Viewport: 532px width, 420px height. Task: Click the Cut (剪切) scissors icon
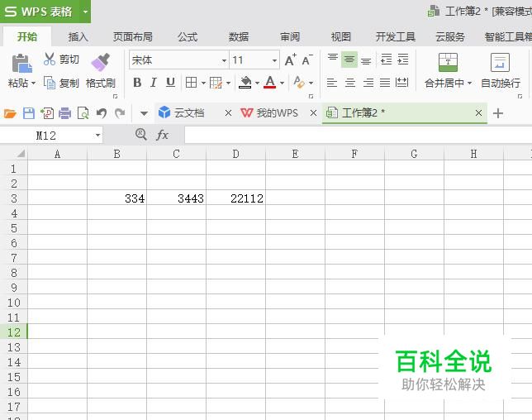tap(50, 59)
